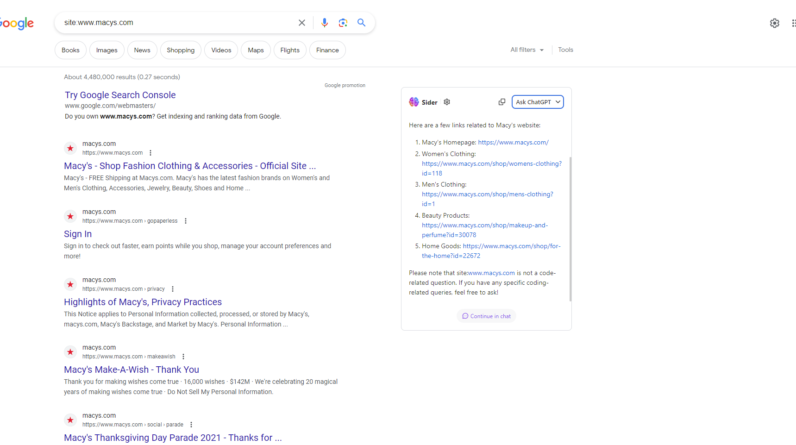Switch to Videos results

pos(221,50)
